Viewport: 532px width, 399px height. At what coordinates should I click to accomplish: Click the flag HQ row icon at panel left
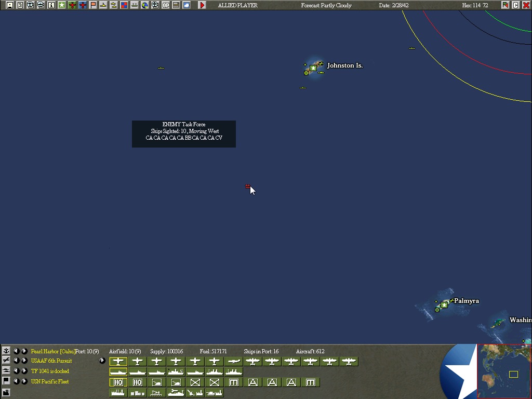[x=6, y=381]
